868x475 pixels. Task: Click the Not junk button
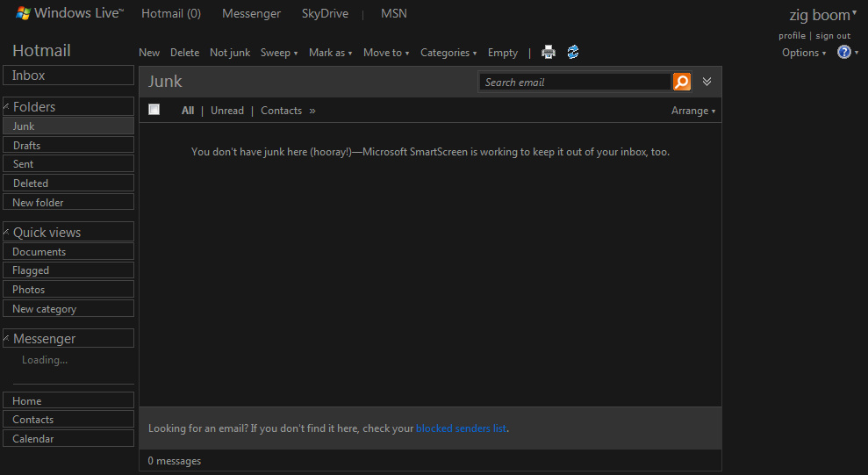[230, 53]
